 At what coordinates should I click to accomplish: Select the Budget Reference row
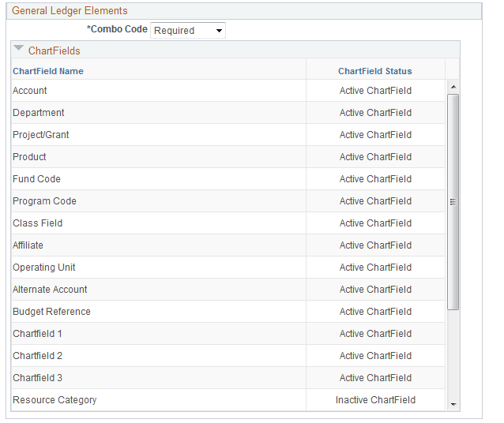228,312
